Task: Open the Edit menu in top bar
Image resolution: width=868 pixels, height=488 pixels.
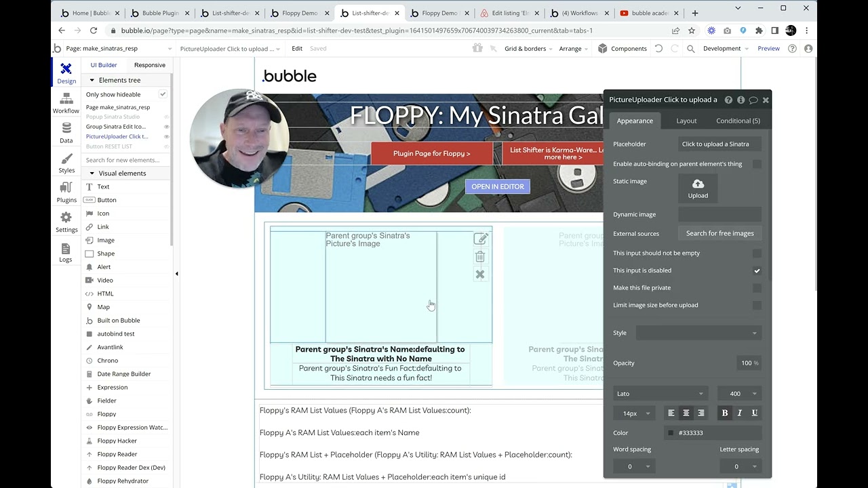Action: click(297, 49)
